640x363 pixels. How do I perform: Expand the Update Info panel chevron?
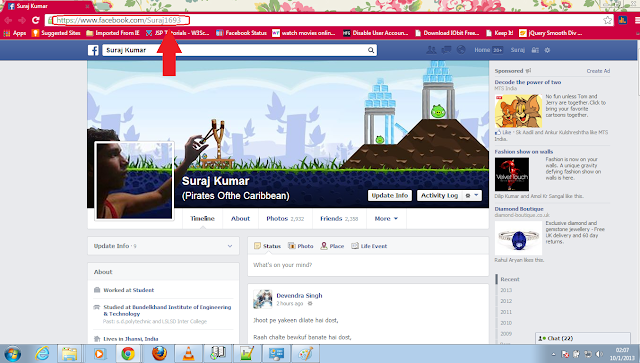click(x=230, y=246)
